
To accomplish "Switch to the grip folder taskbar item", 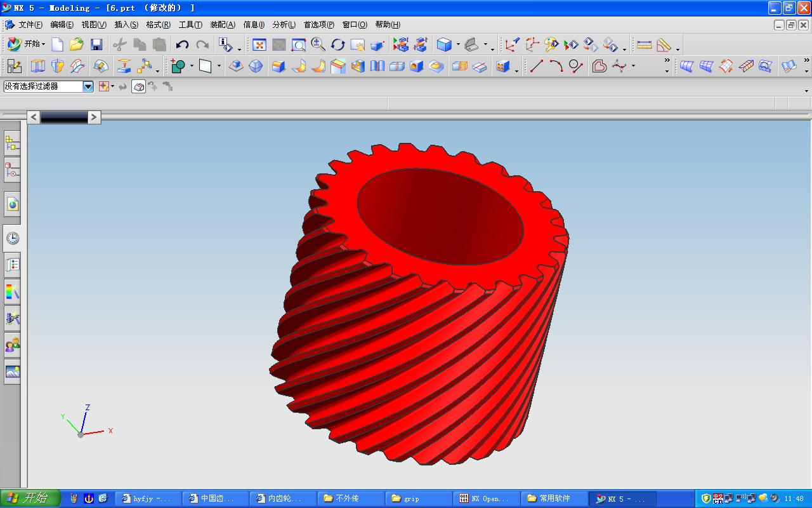I will coord(419,498).
